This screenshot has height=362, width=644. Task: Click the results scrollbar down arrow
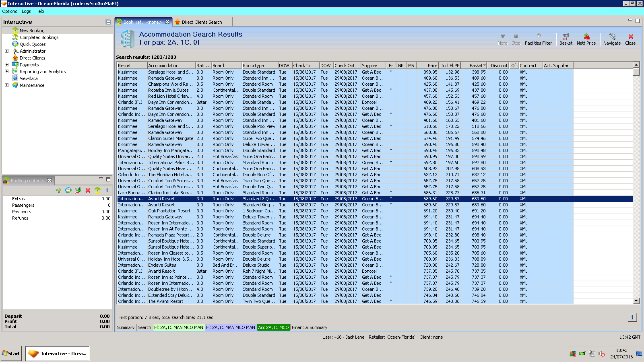pyautogui.click(x=636, y=301)
